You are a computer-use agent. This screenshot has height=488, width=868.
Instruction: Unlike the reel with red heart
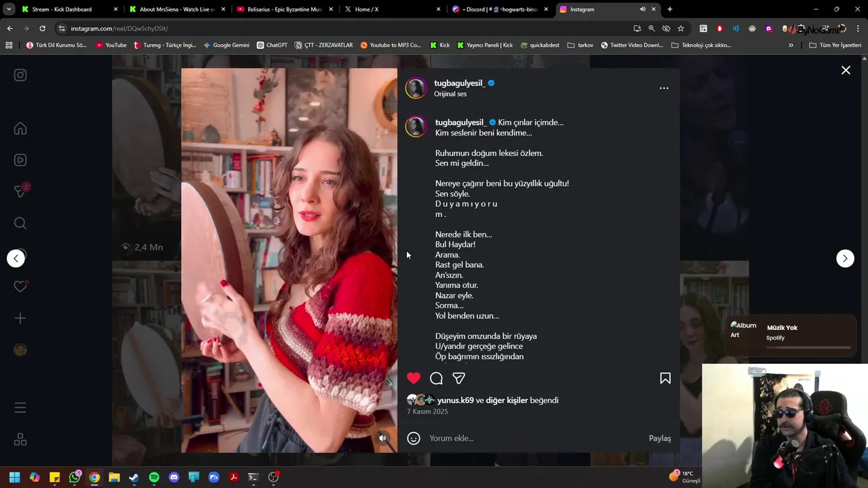414,378
